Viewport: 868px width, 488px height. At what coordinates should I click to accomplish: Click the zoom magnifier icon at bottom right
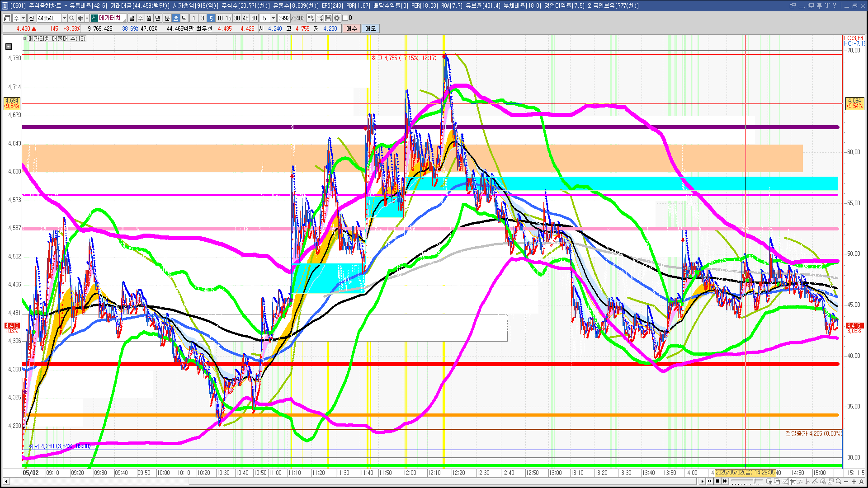(x=839, y=482)
